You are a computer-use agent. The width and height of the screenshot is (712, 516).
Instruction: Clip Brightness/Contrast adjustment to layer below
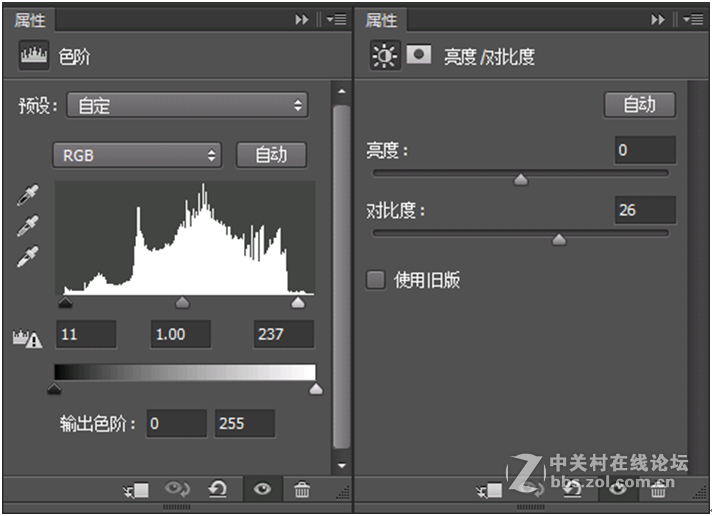pyautogui.click(x=490, y=490)
